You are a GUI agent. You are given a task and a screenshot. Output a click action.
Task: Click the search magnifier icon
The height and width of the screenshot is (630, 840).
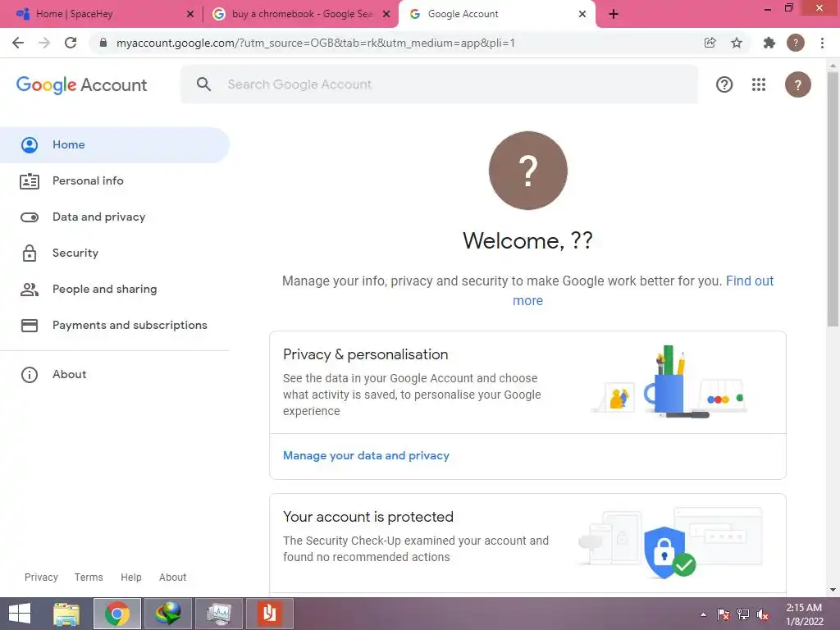(x=203, y=84)
